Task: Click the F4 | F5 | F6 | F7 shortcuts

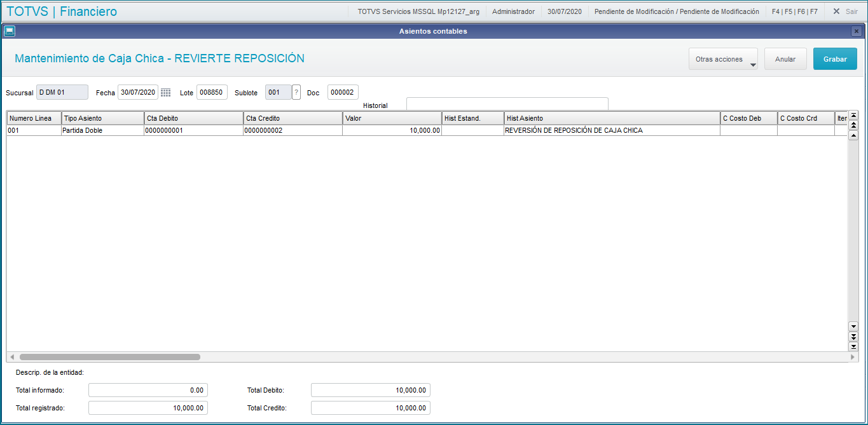Action: click(x=795, y=11)
